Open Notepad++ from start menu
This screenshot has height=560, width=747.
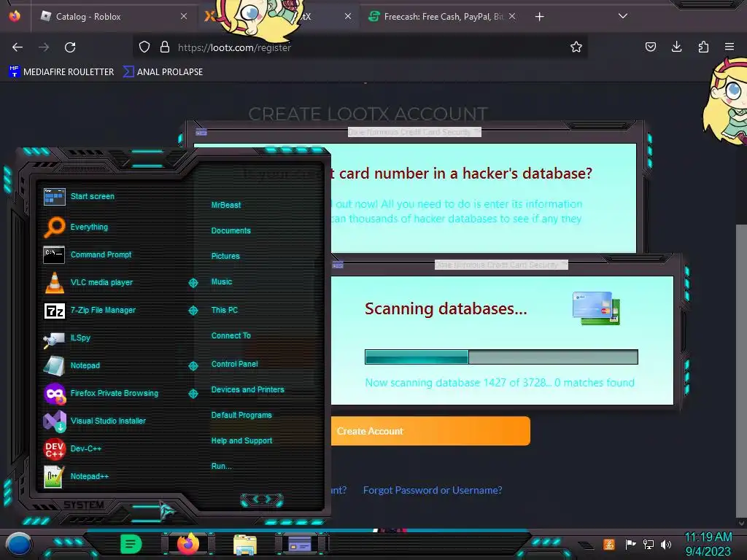pos(76,476)
